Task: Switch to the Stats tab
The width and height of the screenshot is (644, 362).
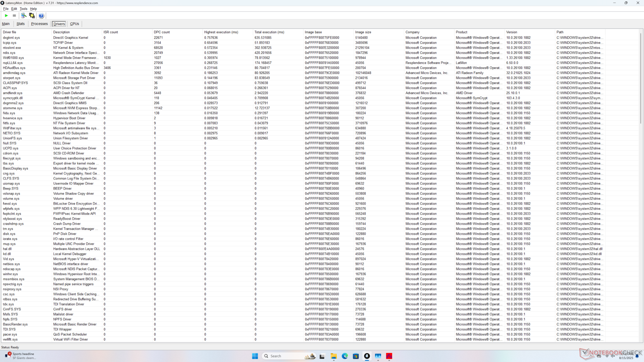Action: click(20, 24)
